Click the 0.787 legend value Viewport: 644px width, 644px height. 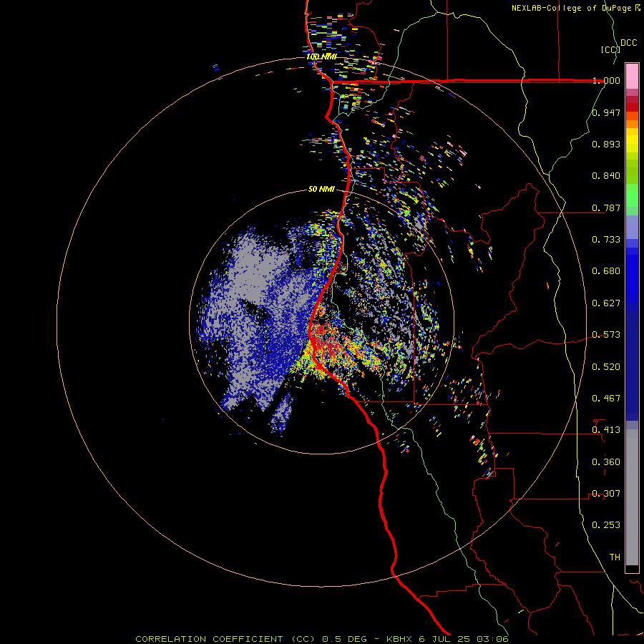click(606, 208)
